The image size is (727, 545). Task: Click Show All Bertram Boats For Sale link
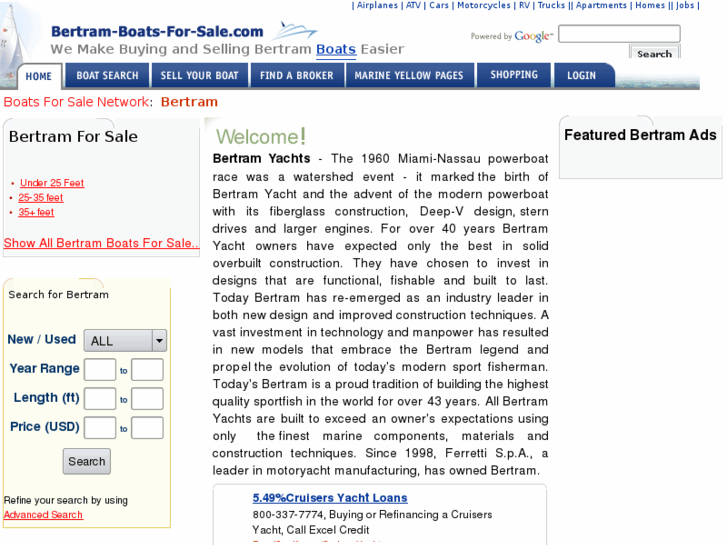click(102, 243)
